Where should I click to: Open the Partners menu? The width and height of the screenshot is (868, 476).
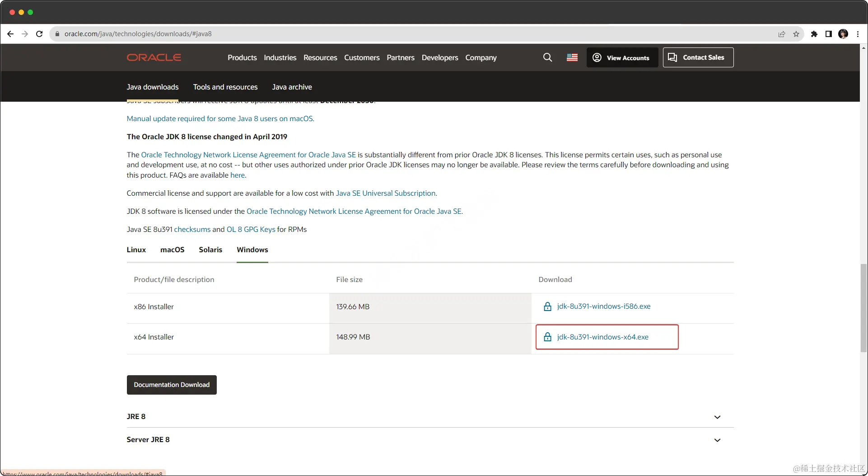tap(401, 57)
